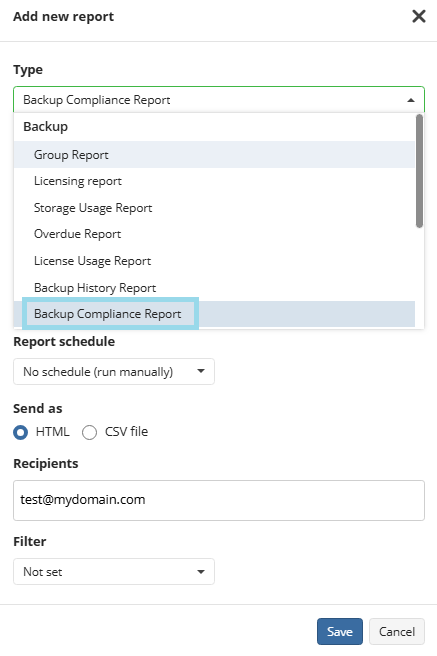Collapse the Type dropdown arrow
The width and height of the screenshot is (437, 656).
pyautogui.click(x=411, y=100)
